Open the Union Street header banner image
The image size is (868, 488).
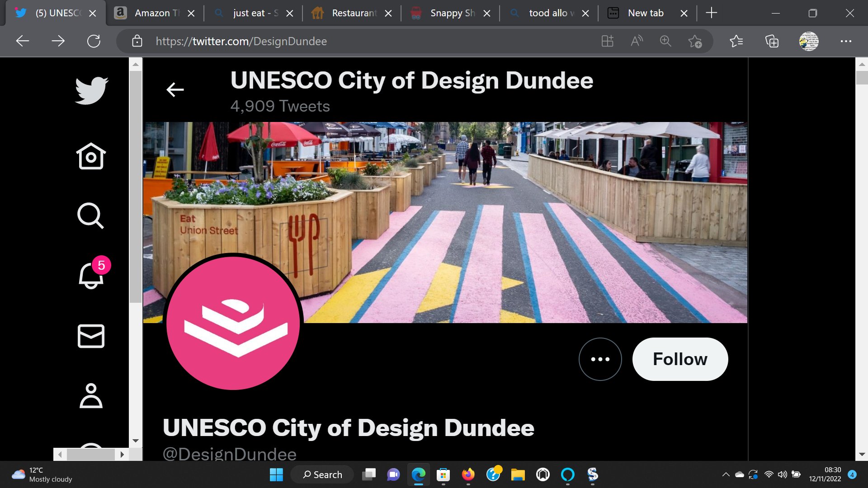(497, 203)
